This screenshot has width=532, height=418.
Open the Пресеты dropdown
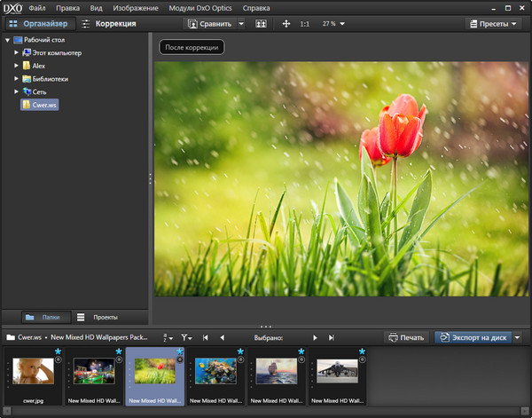point(496,24)
